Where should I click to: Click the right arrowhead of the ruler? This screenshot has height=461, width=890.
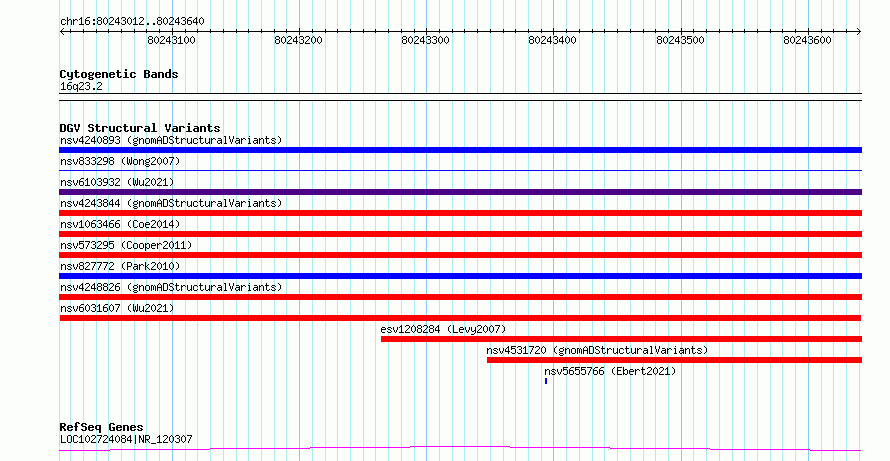(859, 32)
